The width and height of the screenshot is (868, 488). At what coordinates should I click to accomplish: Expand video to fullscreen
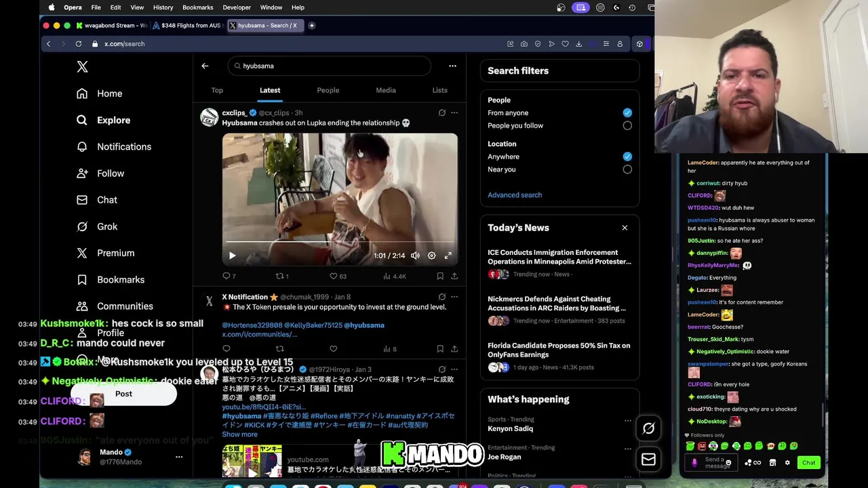click(448, 256)
